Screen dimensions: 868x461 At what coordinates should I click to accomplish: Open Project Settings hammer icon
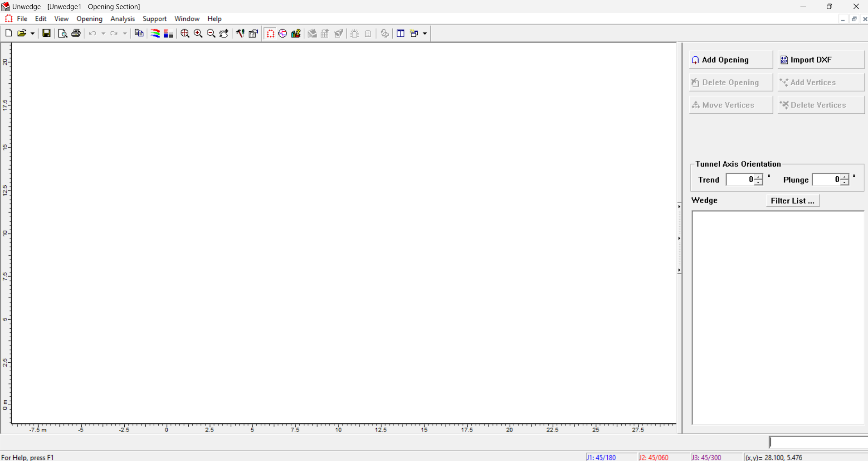tap(240, 33)
